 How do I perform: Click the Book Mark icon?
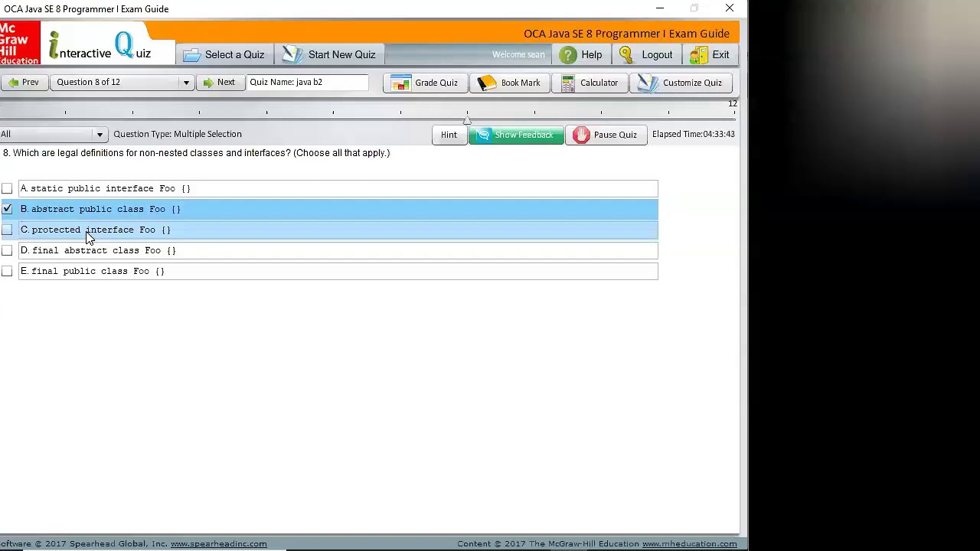(487, 83)
